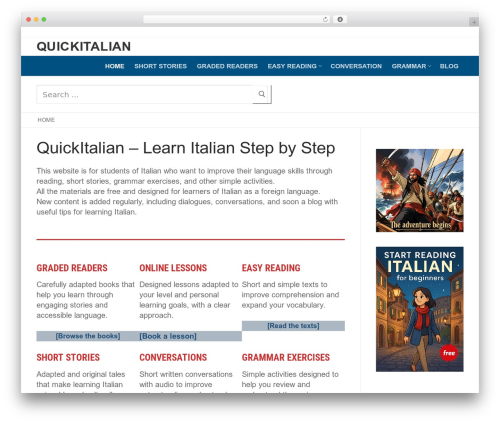Expand the Easy Reading menu chevron

coord(320,66)
